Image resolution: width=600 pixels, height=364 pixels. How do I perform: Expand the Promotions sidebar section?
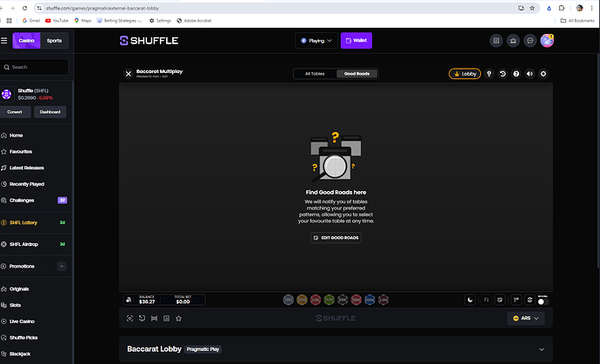(x=61, y=266)
